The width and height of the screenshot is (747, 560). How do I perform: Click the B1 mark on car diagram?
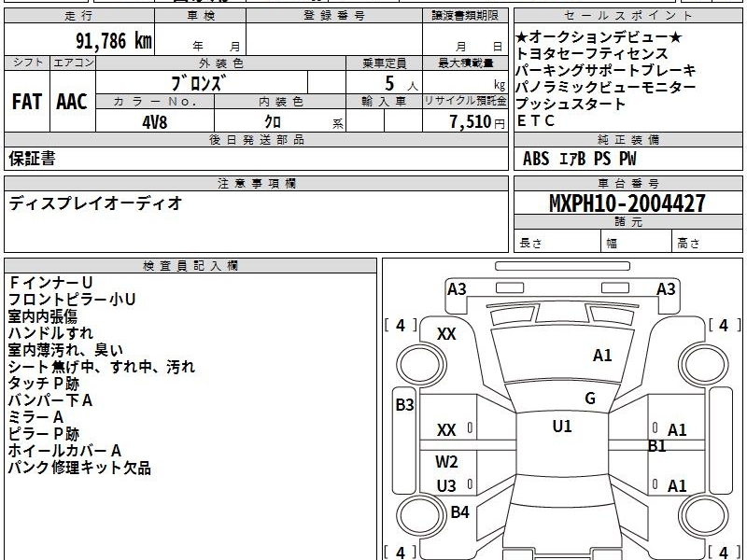[x=656, y=446]
